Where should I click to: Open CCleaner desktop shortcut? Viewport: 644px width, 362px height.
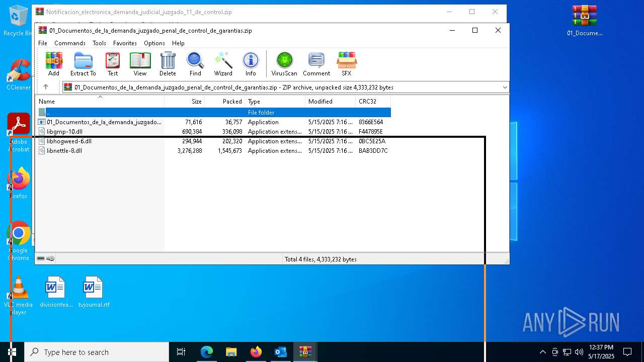coord(19,75)
